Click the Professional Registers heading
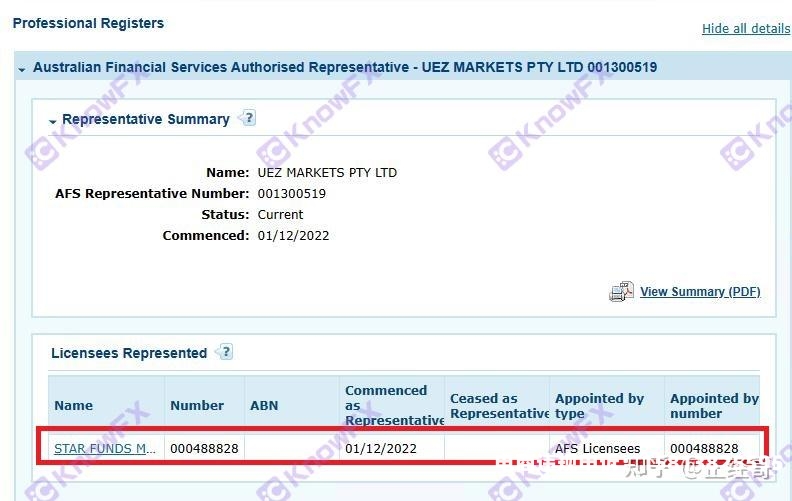The height and width of the screenshot is (501, 792). coord(88,23)
